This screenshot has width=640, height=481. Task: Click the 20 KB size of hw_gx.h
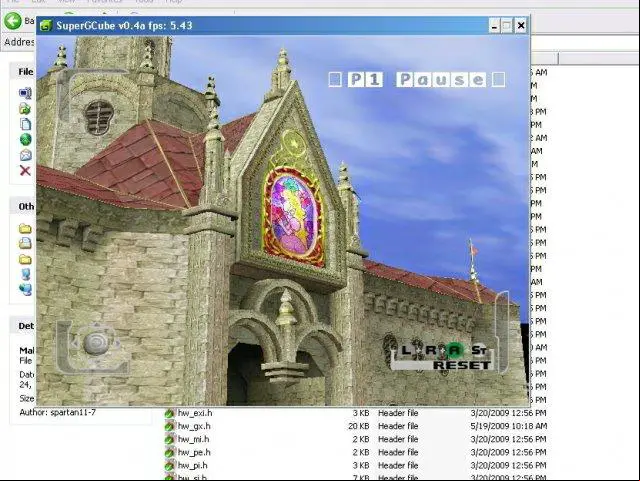[359, 426]
